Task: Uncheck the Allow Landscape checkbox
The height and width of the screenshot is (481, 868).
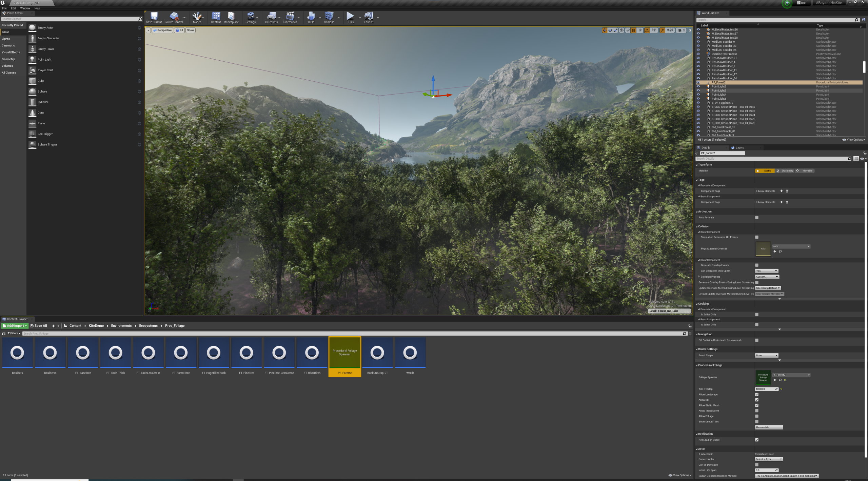Action: 757,394
